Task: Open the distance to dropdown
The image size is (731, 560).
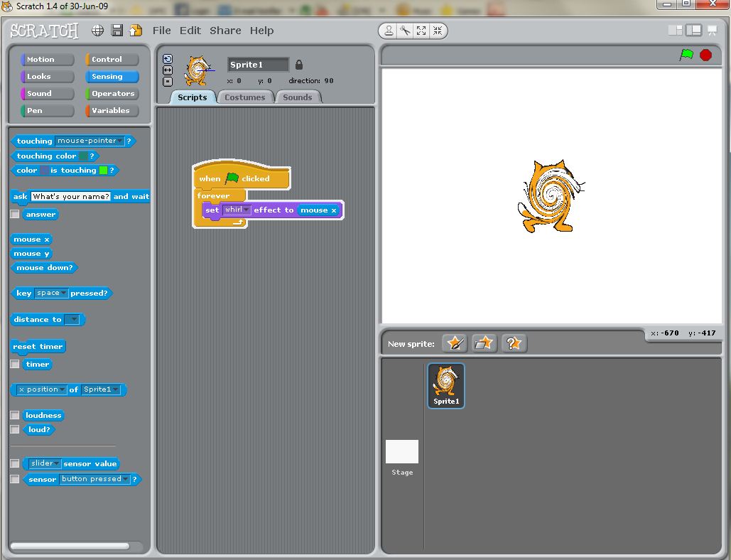Action: pyautogui.click(x=72, y=319)
